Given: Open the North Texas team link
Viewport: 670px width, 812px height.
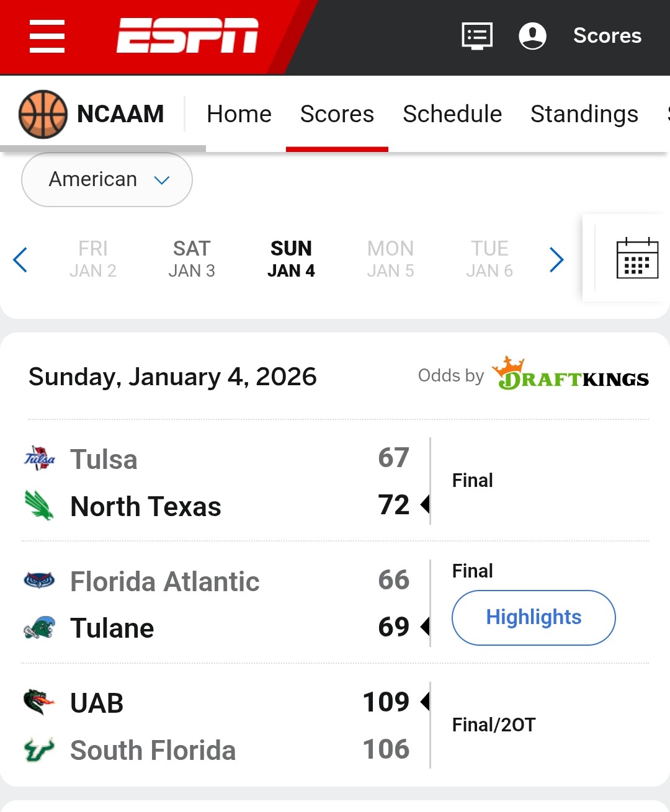Looking at the screenshot, I should pyautogui.click(x=146, y=506).
